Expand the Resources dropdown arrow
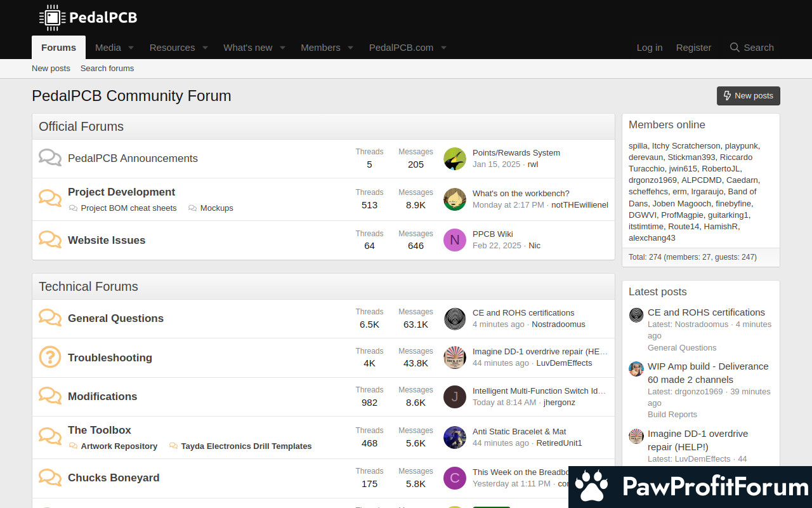Viewport: 812px width, 508px height. pos(205,48)
